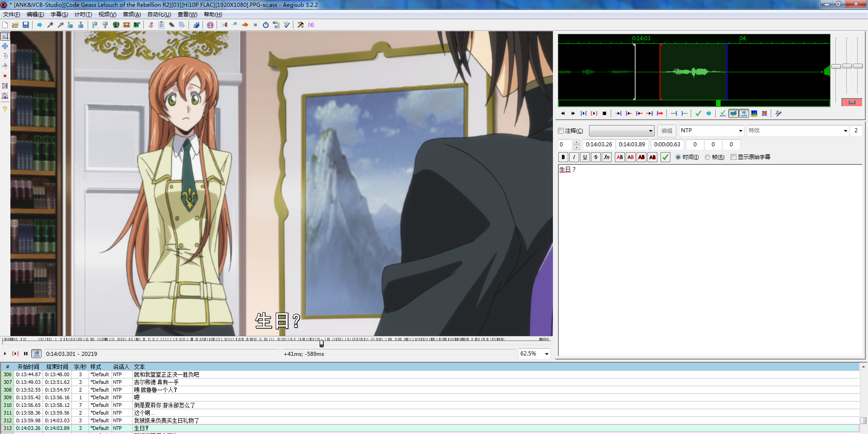Click the video seek bar handle

(321, 343)
